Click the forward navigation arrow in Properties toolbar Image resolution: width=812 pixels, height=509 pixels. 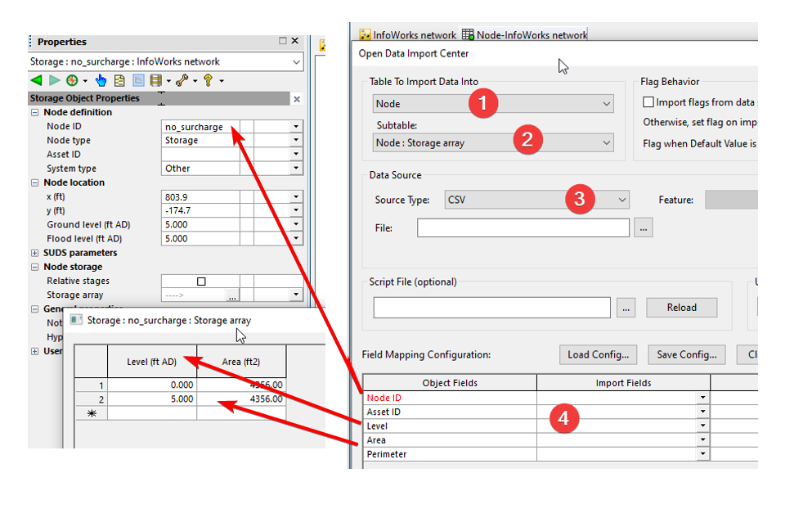pyautogui.click(x=54, y=80)
